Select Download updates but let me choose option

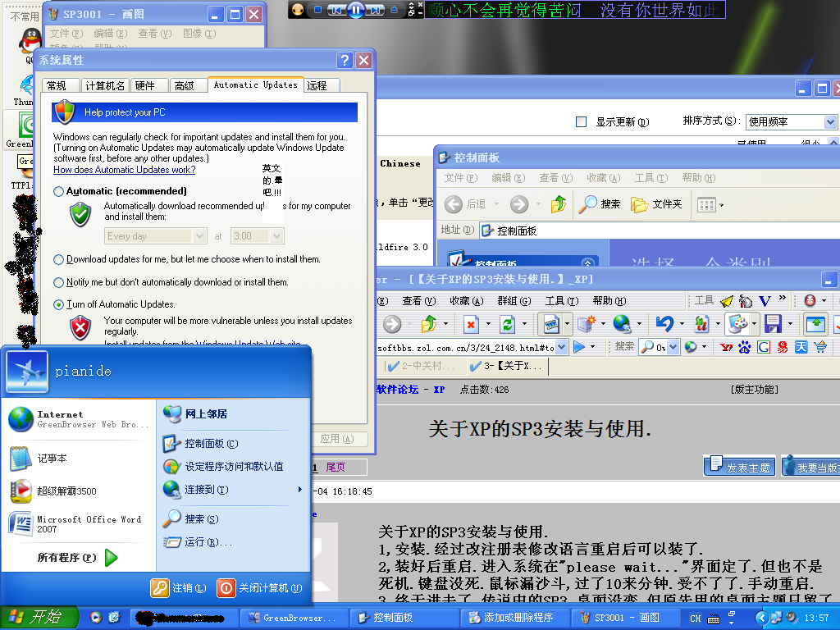tap(58, 260)
